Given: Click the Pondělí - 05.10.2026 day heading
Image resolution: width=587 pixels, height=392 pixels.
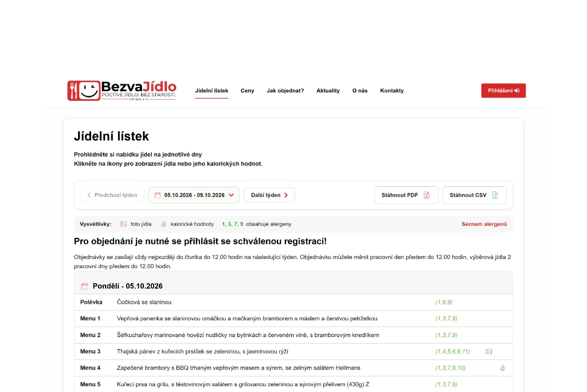Looking at the screenshot, I should click(x=128, y=286).
